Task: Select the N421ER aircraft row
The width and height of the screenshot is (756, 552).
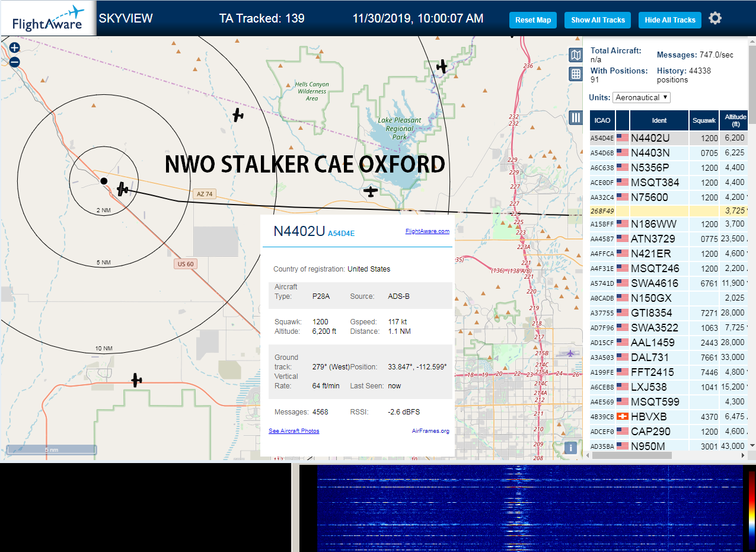Action: pos(669,254)
